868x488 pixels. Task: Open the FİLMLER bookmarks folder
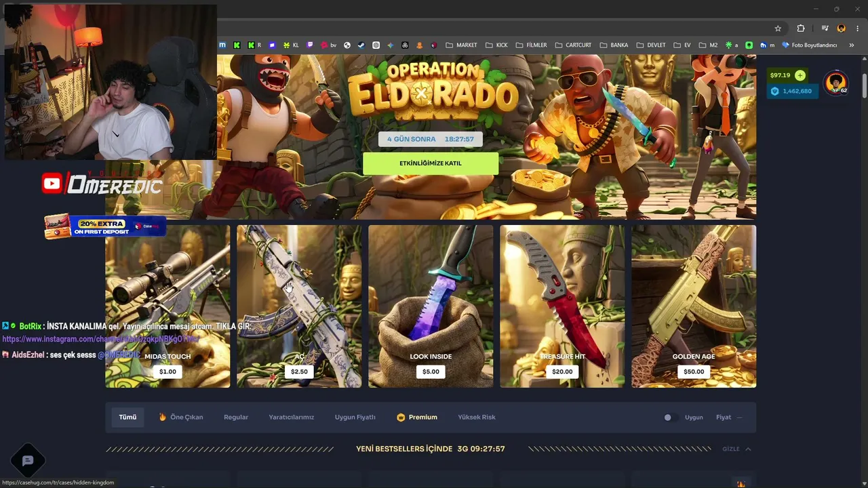coord(531,45)
